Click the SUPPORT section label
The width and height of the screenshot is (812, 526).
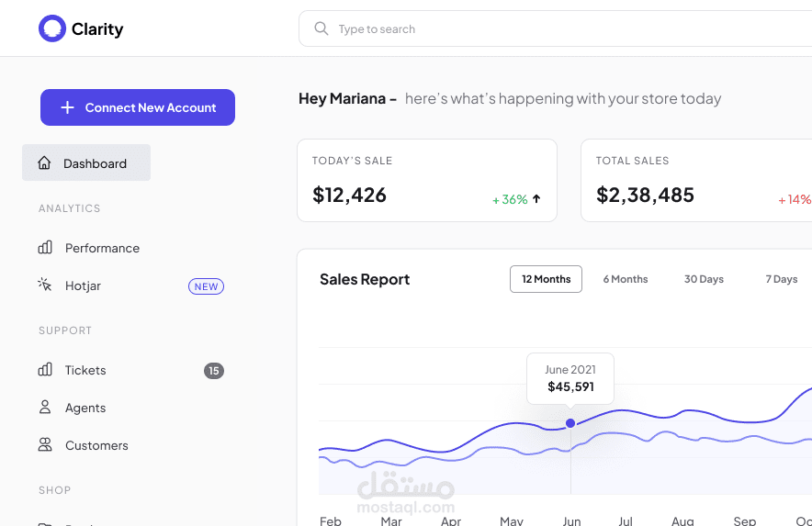click(65, 330)
